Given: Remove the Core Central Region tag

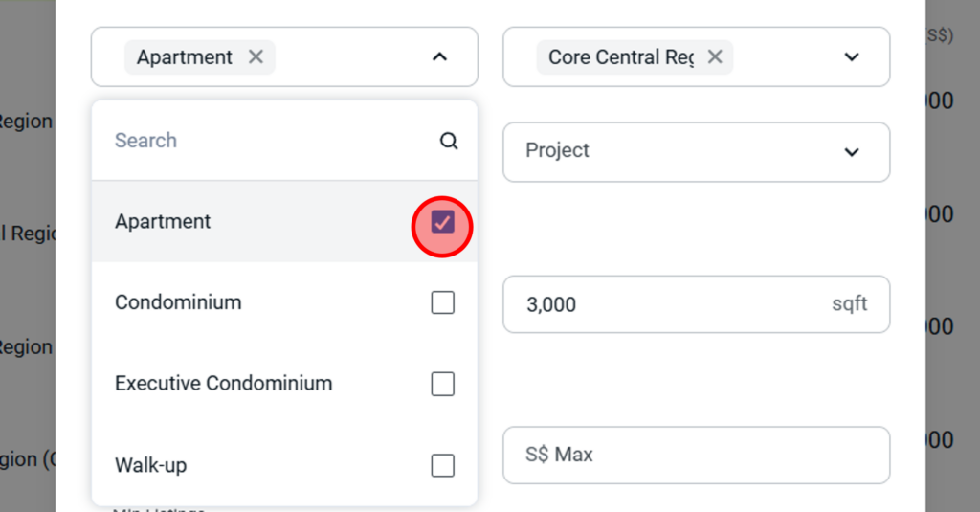Looking at the screenshot, I should (x=715, y=57).
